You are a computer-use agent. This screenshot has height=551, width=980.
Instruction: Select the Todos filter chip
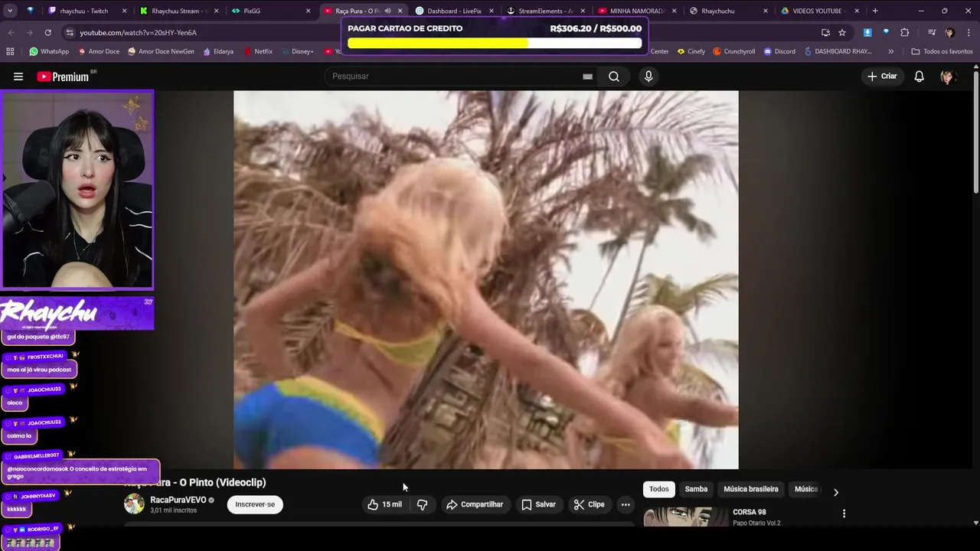click(x=659, y=489)
